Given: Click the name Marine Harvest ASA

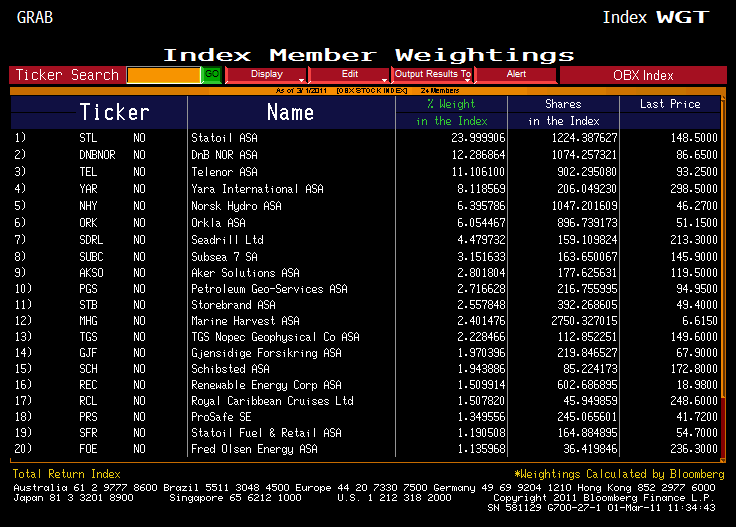Looking at the screenshot, I should click(245, 321).
